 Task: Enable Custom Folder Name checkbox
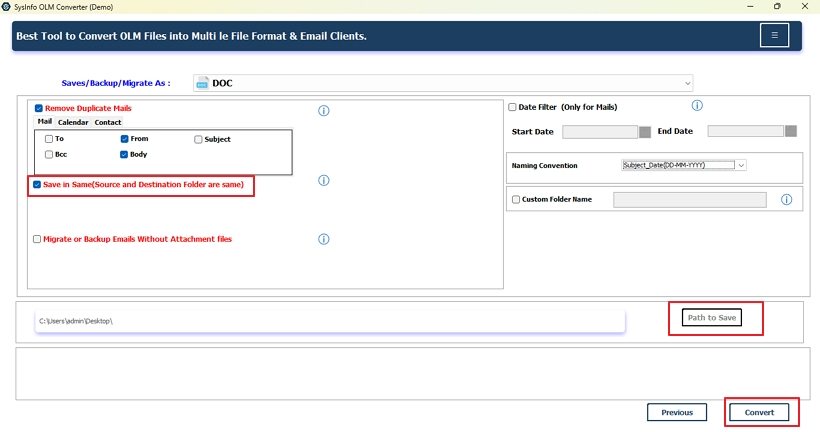516,199
